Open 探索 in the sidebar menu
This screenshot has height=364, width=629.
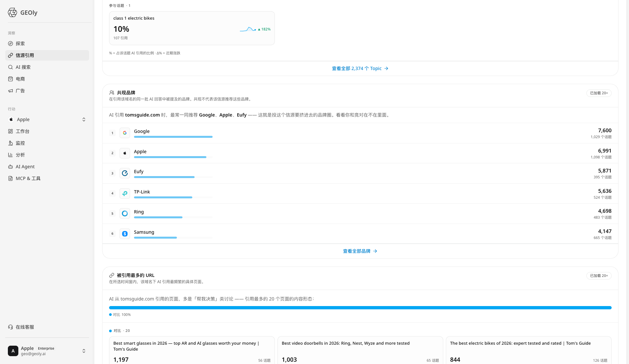[x=47, y=44]
